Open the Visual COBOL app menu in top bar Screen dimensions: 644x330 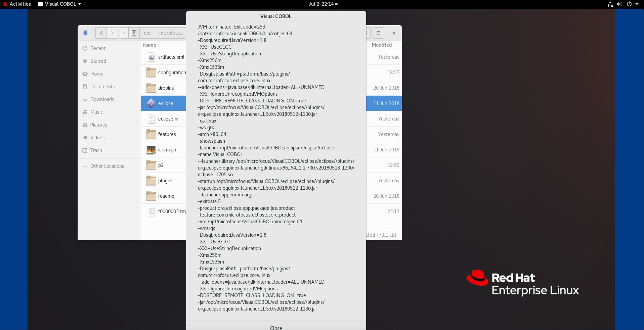click(x=59, y=4)
